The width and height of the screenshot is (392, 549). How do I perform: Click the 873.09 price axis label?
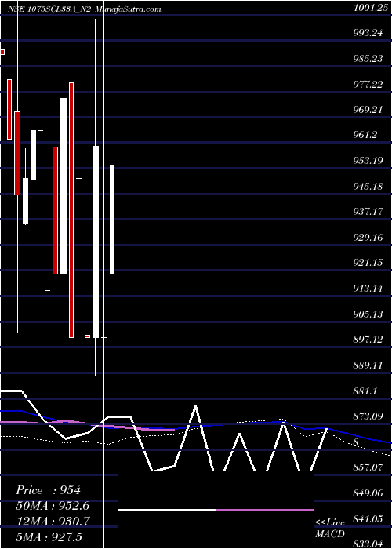pyautogui.click(x=369, y=416)
